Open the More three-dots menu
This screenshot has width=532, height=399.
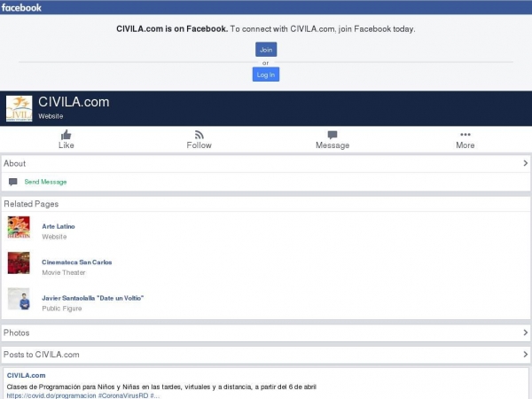(x=465, y=135)
